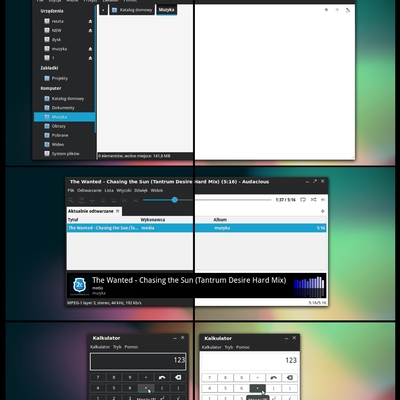Click the search icon in Audacious toolbar
This screenshot has width=400, height=400.
(71, 200)
